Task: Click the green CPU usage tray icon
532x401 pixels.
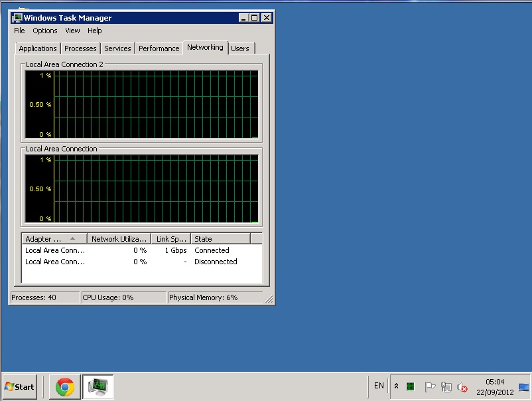Action: pos(411,387)
